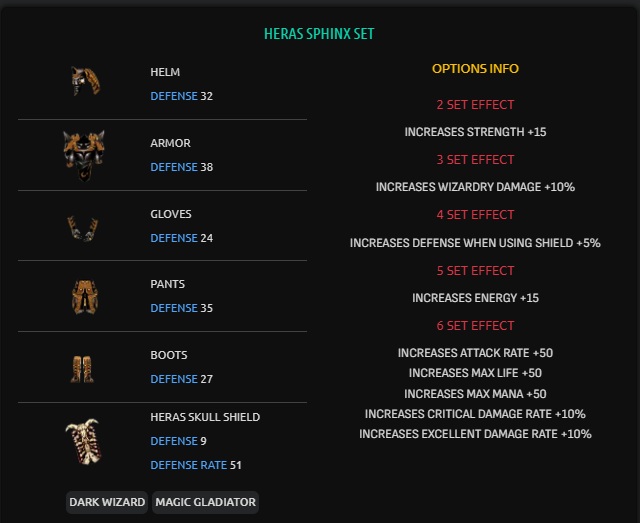
Task: Select the Sphinx armor item icon
Action: tap(83, 154)
